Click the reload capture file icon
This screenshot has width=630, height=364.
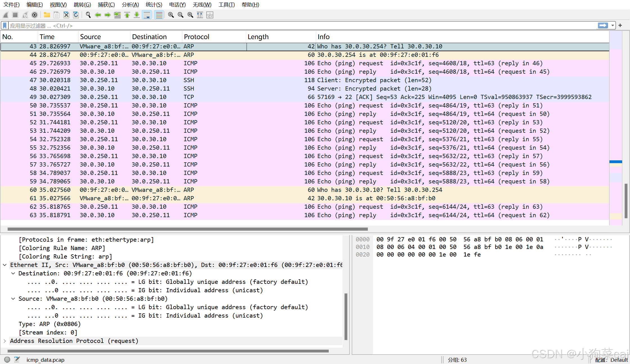click(x=76, y=15)
